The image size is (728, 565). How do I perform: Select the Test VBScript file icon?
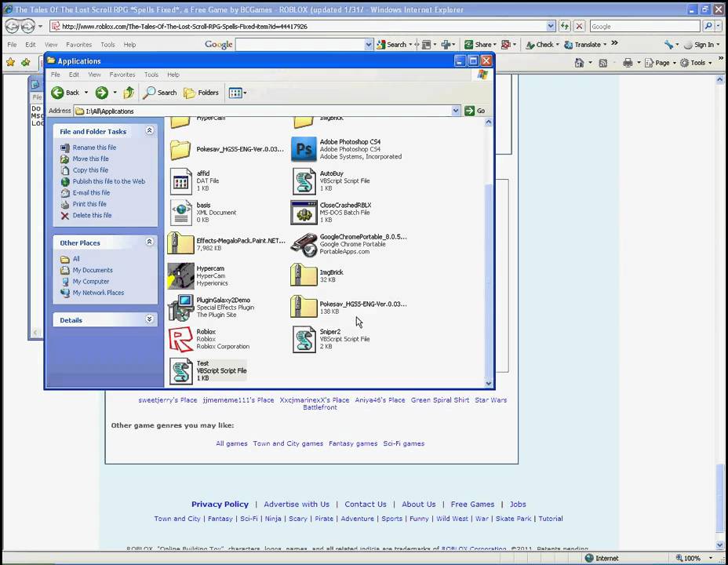point(180,371)
